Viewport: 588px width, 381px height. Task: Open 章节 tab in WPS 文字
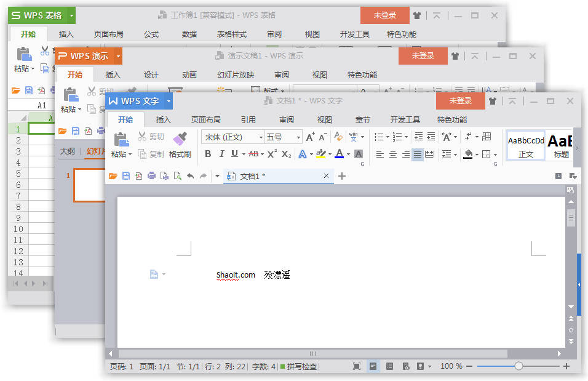[363, 120]
